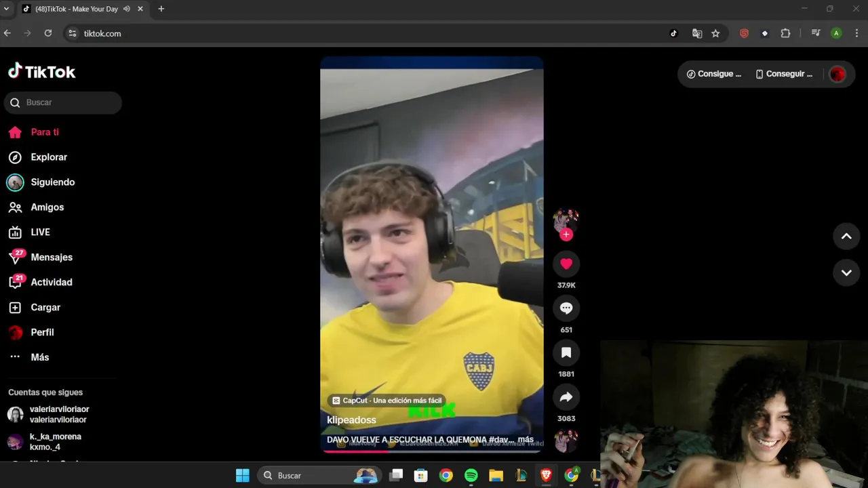
Task: Open creator avatar above the follow button
Action: (x=566, y=220)
